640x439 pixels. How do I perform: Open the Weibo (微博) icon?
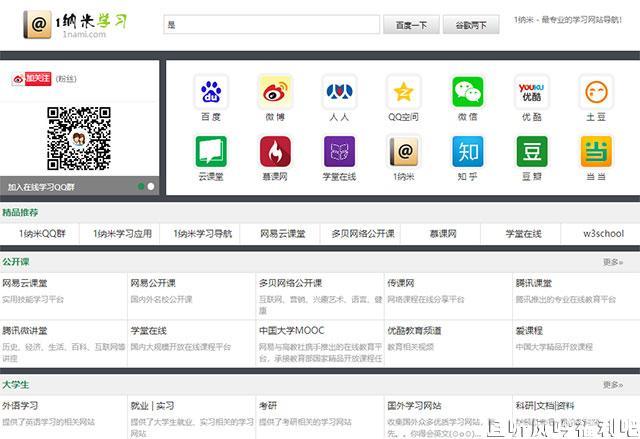pos(275,92)
